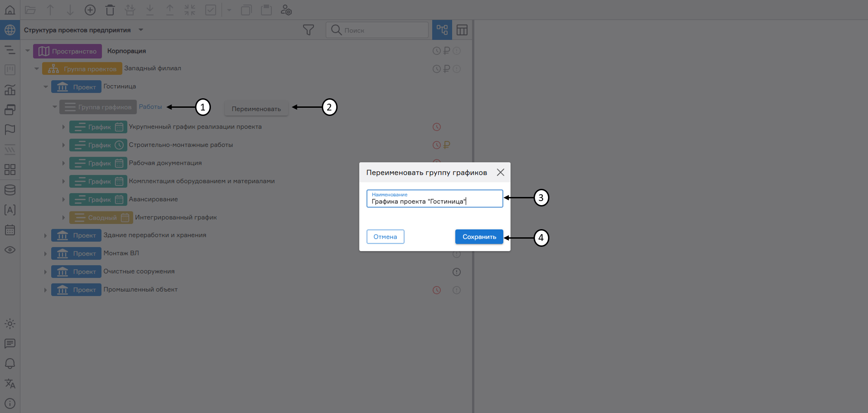The width and height of the screenshot is (868, 413).
Task: Click the home icon in top-left corner
Action: 10,10
